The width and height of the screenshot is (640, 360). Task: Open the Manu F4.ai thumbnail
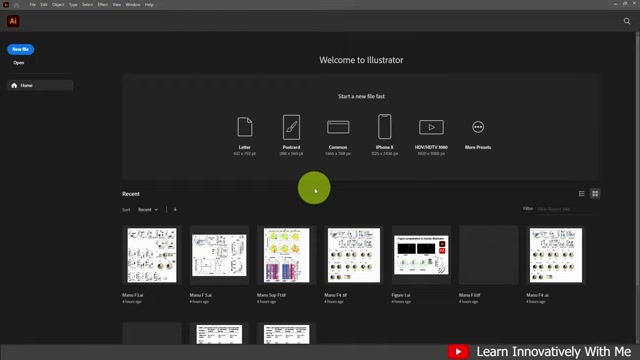(x=556, y=255)
